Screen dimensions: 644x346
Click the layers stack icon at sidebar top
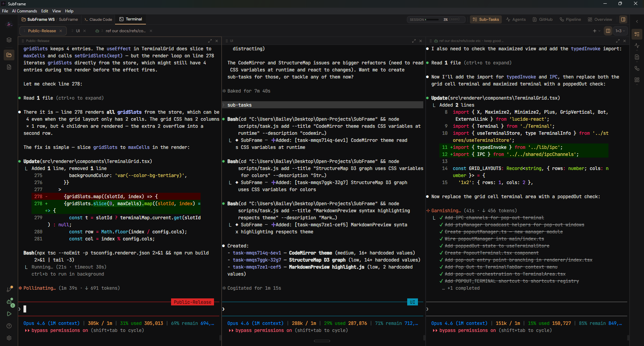(9, 40)
